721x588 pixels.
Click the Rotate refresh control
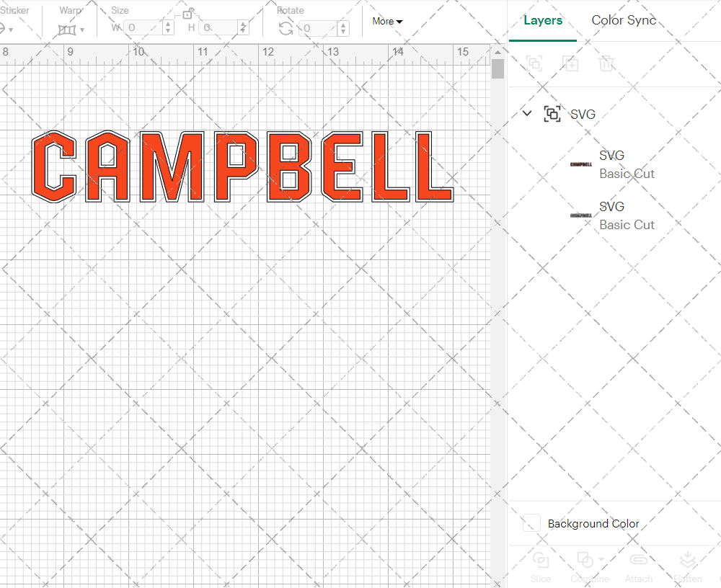pos(286,27)
